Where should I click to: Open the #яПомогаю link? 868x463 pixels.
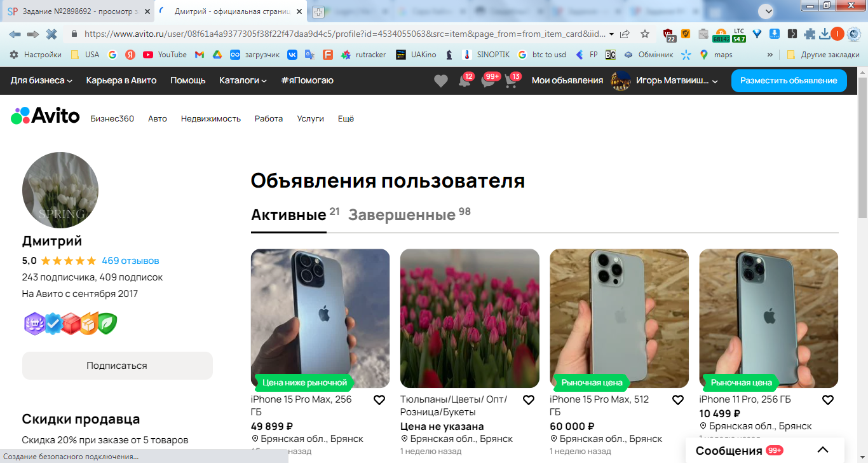307,80
